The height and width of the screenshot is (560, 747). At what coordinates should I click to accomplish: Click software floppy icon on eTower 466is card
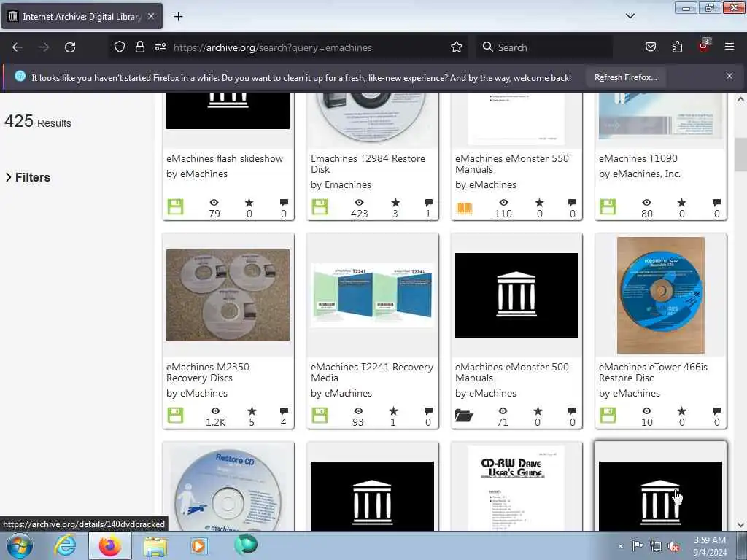(608, 415)
